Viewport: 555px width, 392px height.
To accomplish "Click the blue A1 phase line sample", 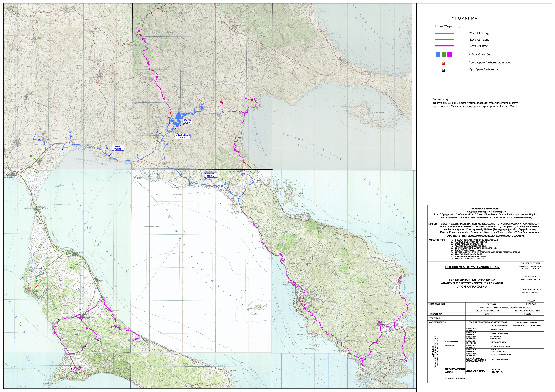I will pyautogui.click(x=444, y=33).
